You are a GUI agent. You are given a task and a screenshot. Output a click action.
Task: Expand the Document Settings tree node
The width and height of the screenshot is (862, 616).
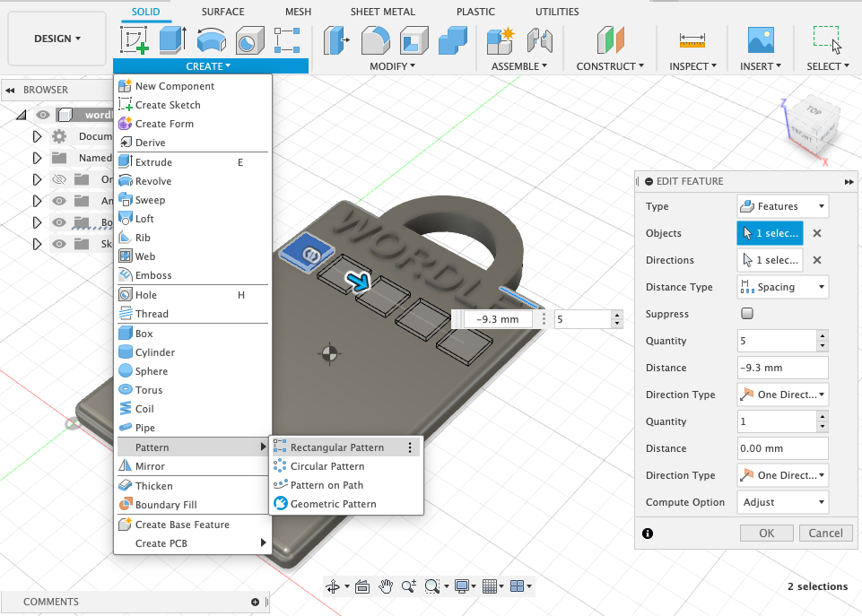pyautogui.click(x=37, y=136)
